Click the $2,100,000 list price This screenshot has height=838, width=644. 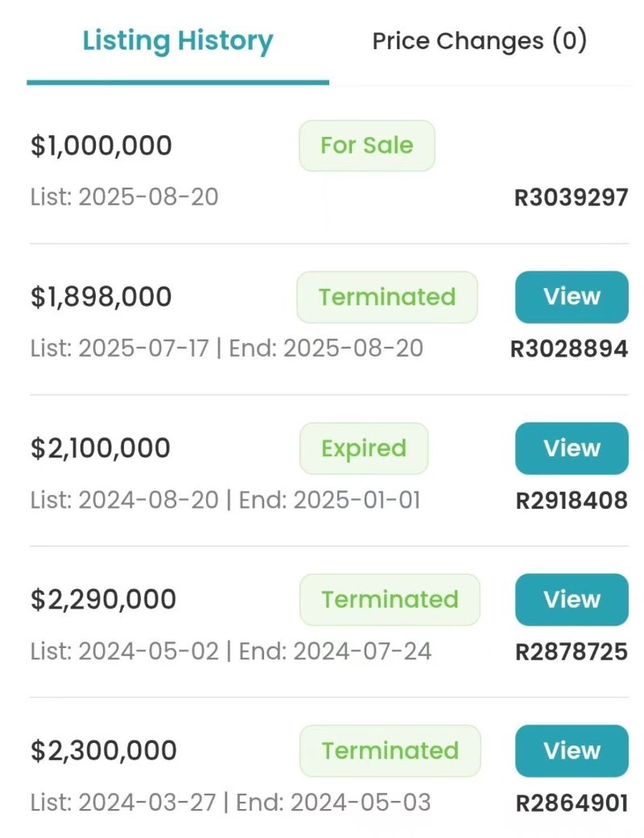tap(101, 448)
